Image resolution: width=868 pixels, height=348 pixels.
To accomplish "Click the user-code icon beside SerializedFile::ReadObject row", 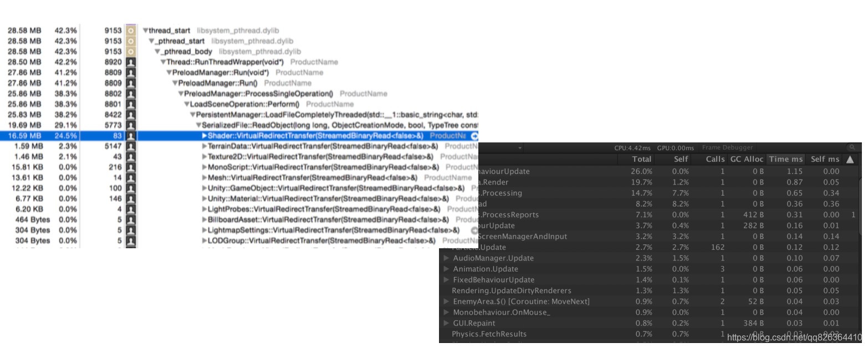I will click(x=131, y=125).
